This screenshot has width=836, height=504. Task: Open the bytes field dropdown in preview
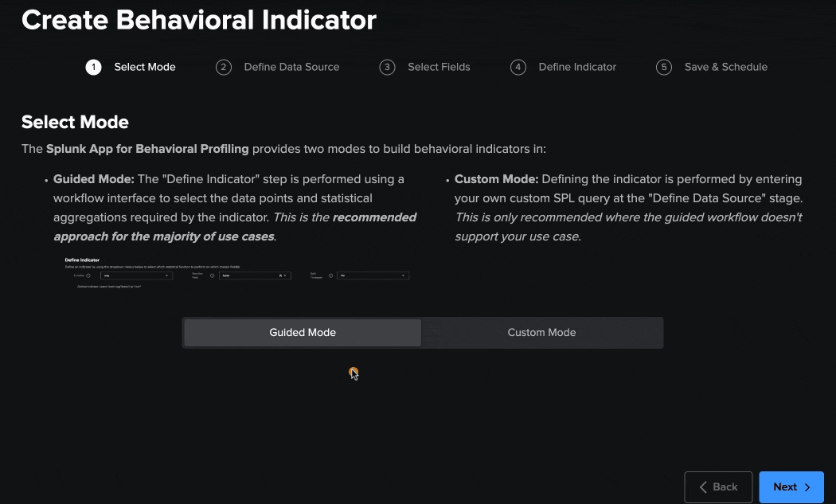(x=255, y=275)
